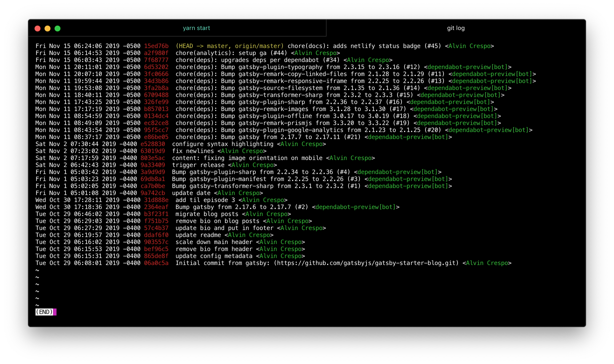The image size is (614, 364).
Task: Click the gatsby-starter-blog GitHub URL
Action: pyautogui.click(x=366, y=263)
